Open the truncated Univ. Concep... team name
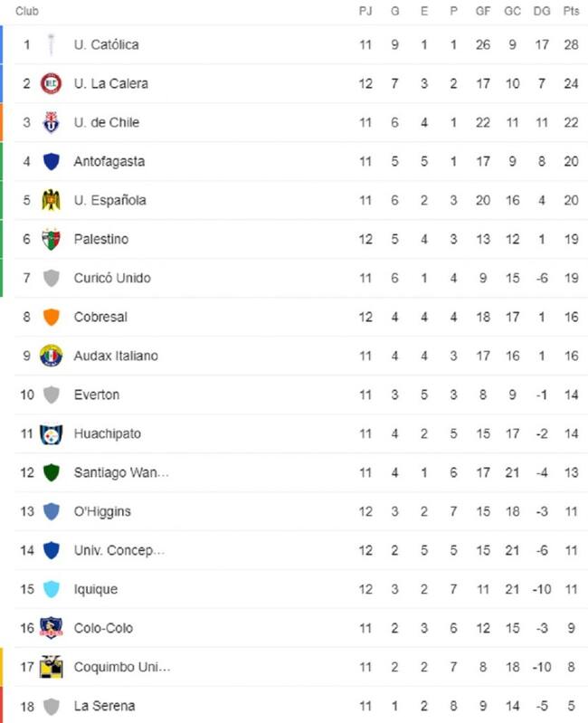Image resolution: width=588 pixels, height=723 pixels. click(x=119, y=550)
